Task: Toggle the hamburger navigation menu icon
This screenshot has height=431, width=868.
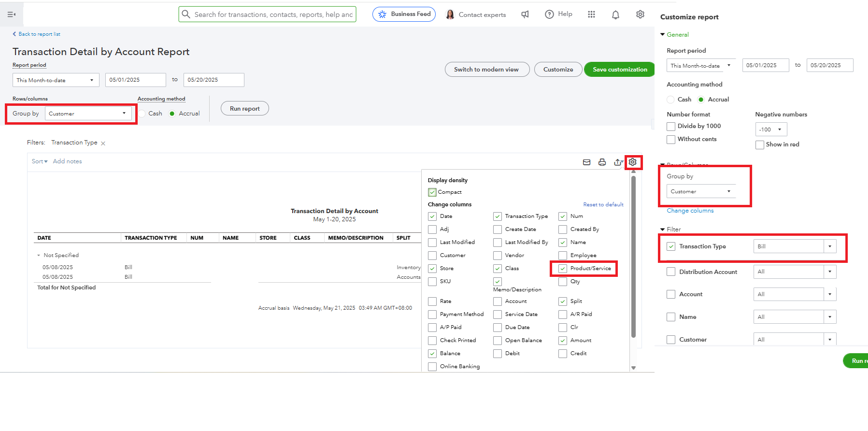Action: [x=12, y=14]
